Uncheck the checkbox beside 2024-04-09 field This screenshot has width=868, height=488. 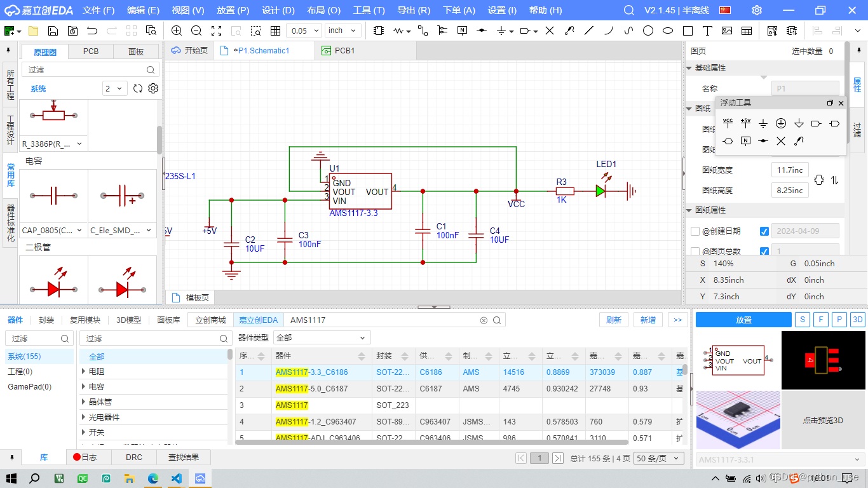click(764, 231)
